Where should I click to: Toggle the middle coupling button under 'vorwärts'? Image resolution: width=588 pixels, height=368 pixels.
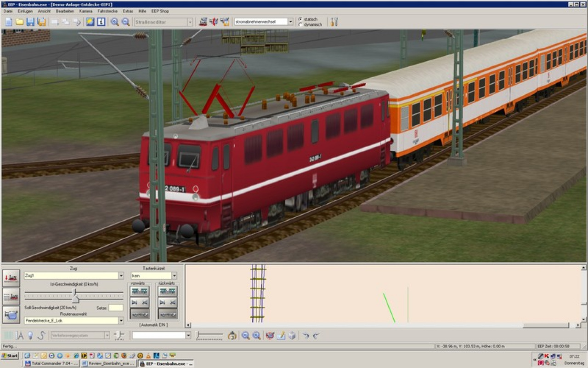[140, 302]
